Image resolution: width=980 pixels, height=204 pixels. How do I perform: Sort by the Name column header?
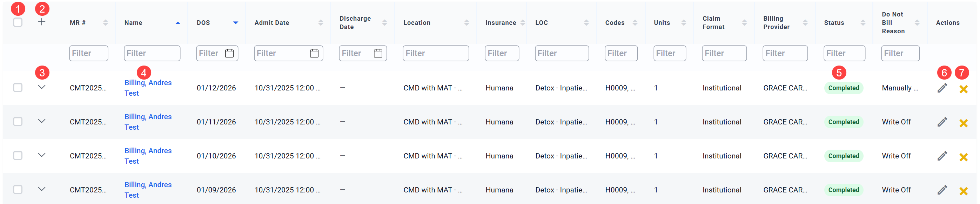[133, 23]
